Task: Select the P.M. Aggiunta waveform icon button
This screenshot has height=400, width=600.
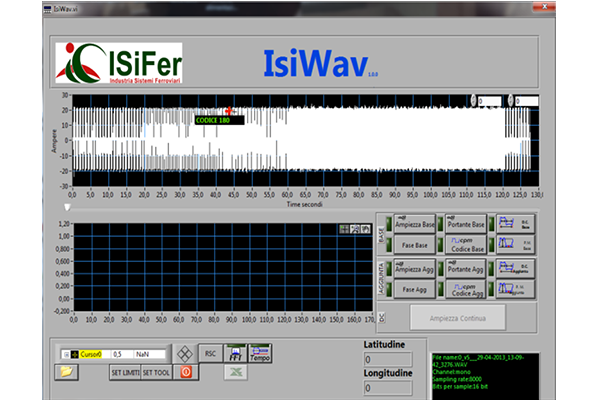Action: click(515, 289)
